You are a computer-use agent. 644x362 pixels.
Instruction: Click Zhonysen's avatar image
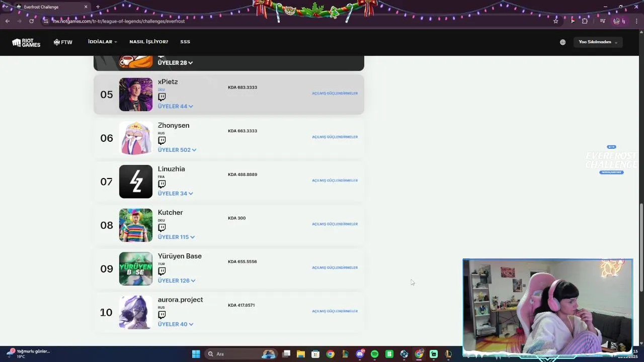click(x=136, y=138)
